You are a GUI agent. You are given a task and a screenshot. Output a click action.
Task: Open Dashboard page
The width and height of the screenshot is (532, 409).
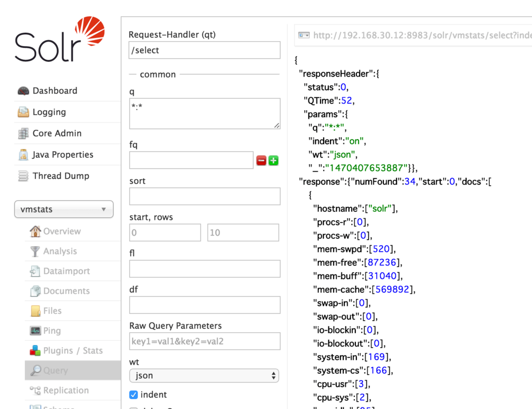[55, 90]
